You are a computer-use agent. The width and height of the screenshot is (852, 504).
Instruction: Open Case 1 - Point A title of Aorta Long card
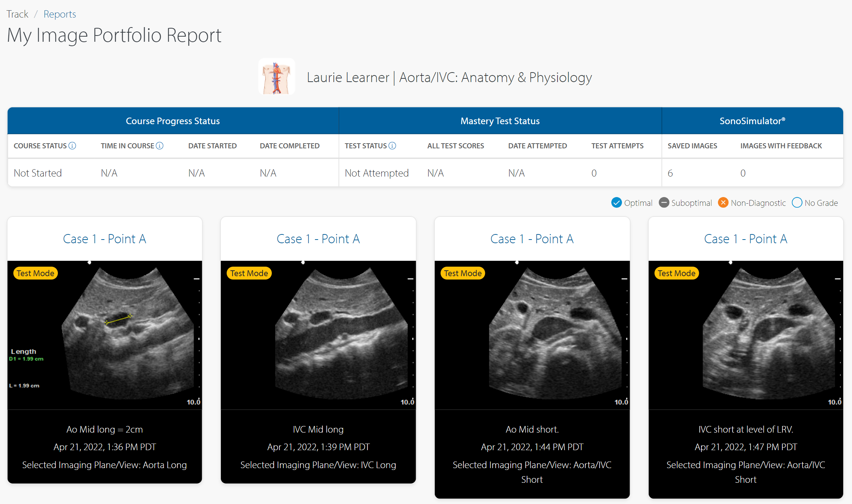tap(104, 239)
